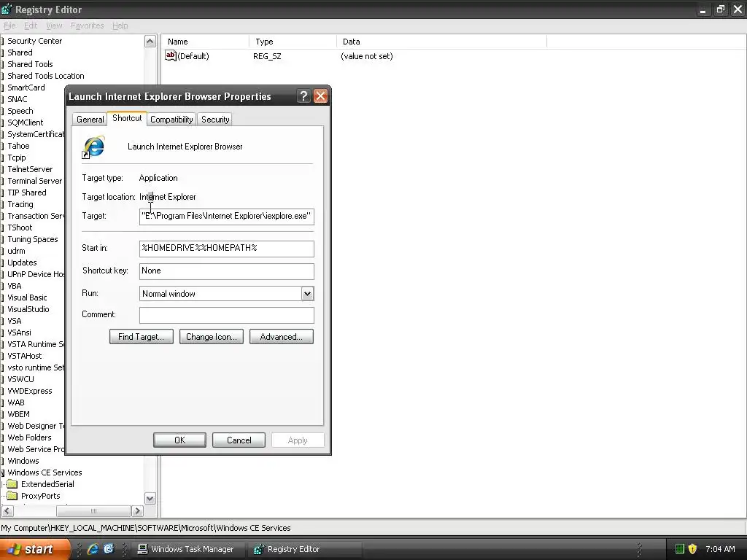747x560 pixels.
Task: Click the Change Icon button
Action: tap(212, 337)
